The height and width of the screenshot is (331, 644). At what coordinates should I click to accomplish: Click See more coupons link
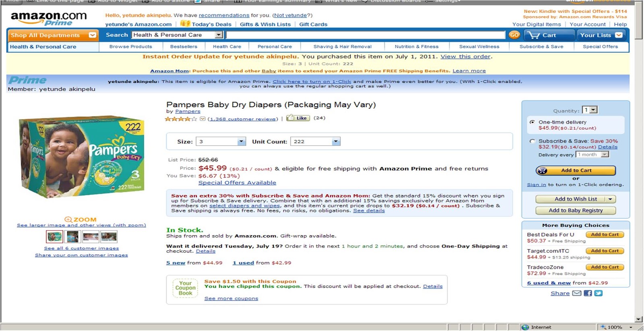[231, 298]
